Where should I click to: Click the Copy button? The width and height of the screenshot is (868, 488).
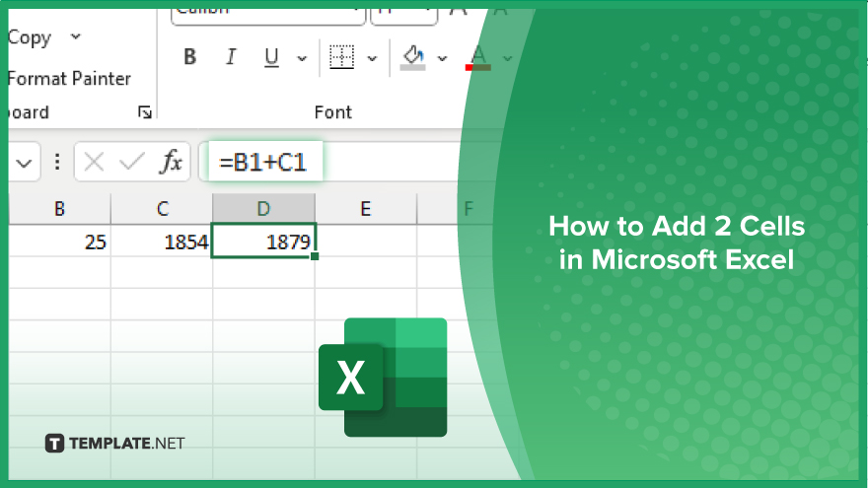pos(30,37)
